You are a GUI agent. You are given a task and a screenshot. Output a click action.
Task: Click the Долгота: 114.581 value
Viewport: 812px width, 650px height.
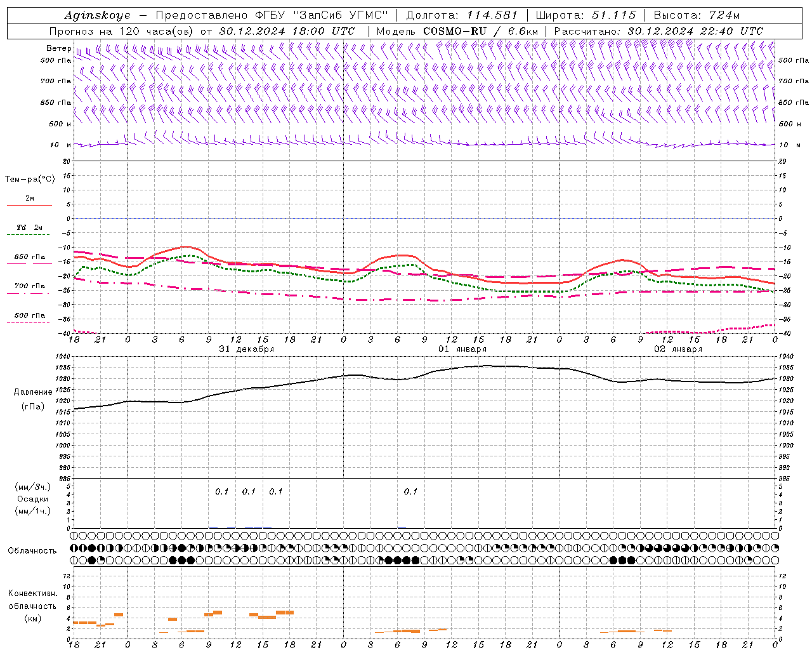point(462,15)
